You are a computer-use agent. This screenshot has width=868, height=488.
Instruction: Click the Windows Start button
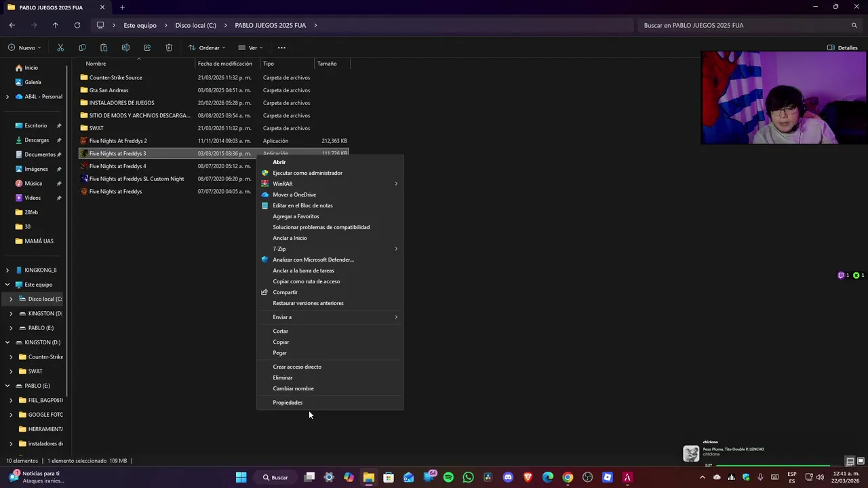[x=241, y=477]
